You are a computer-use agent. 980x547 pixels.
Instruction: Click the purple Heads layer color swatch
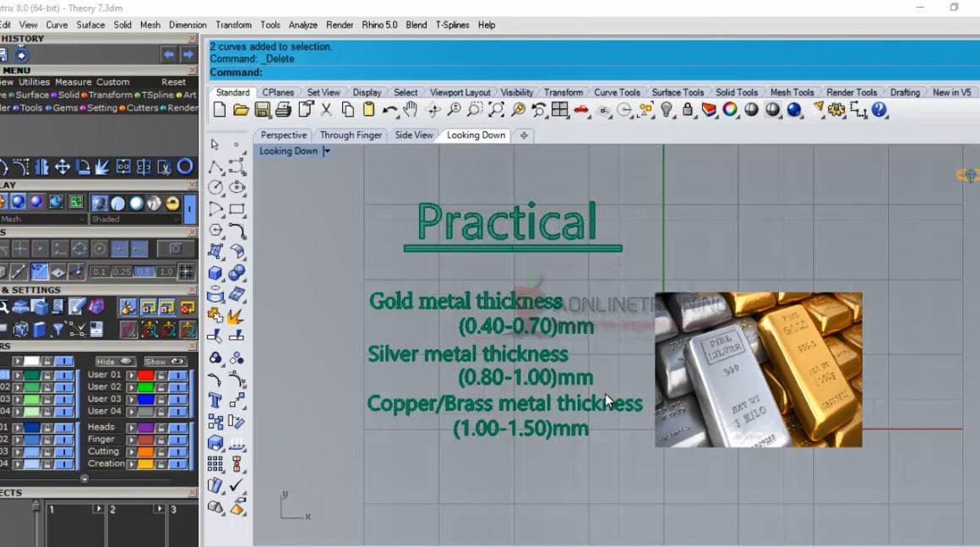coord(145,428)
